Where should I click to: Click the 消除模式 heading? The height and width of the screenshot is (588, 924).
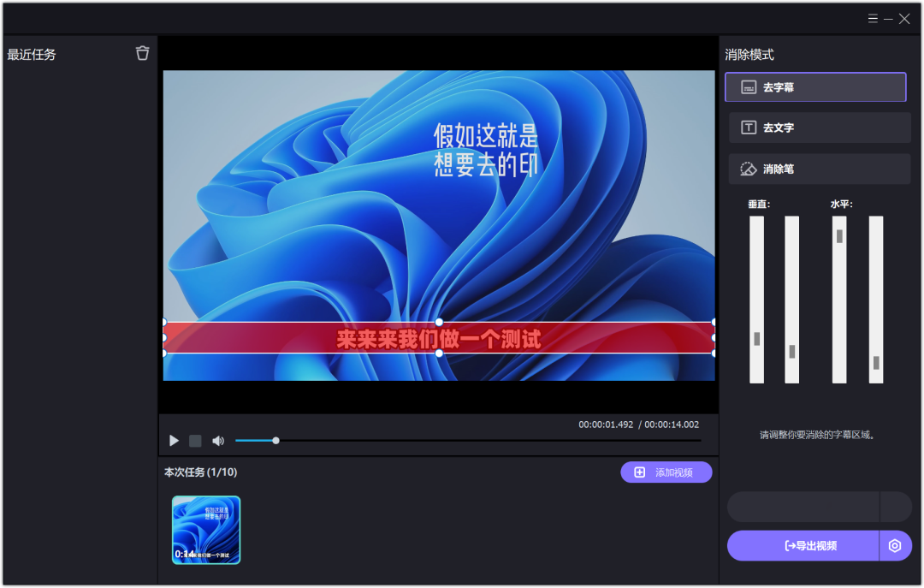click(749, 55)
